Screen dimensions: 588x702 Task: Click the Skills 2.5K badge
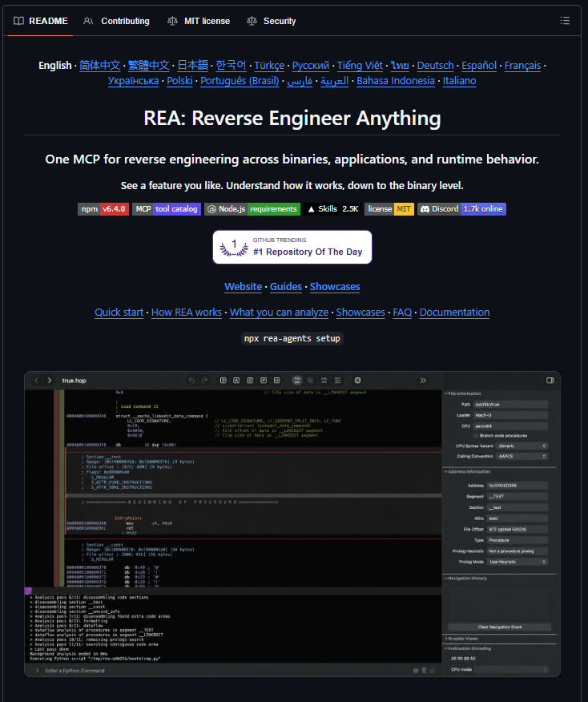pos(332,209)
